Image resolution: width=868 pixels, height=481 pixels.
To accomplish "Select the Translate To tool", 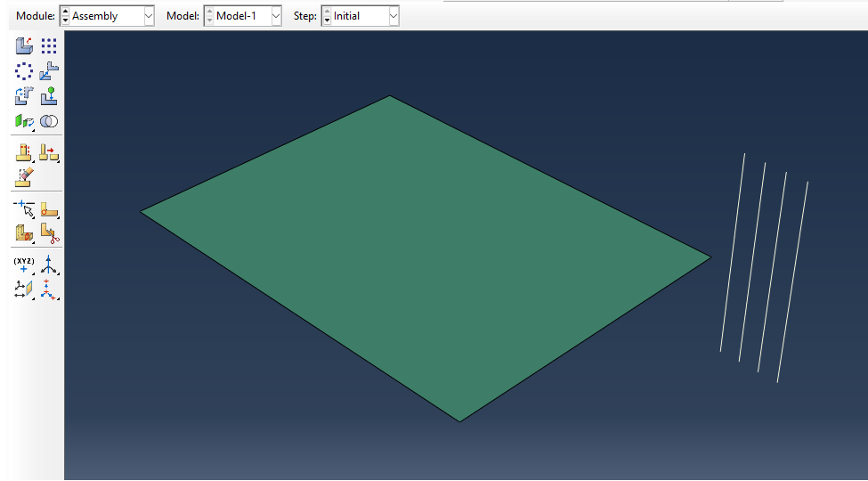I will [49, 96].
